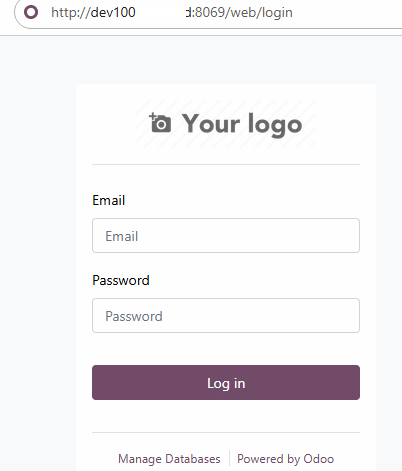Click the http:// prefix in address bar
This screenshot has height=471, width=402.
tap(71, 13)
